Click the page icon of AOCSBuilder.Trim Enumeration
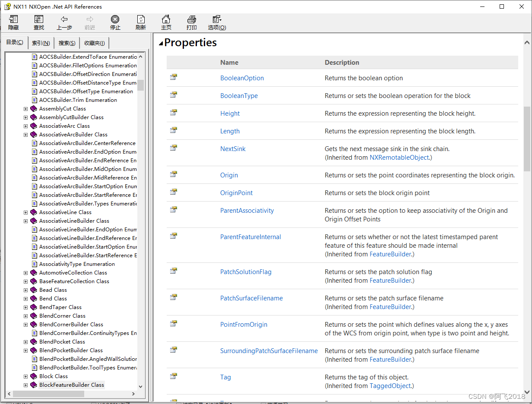The height and width of the screenshot is (404, 532). 35,100
